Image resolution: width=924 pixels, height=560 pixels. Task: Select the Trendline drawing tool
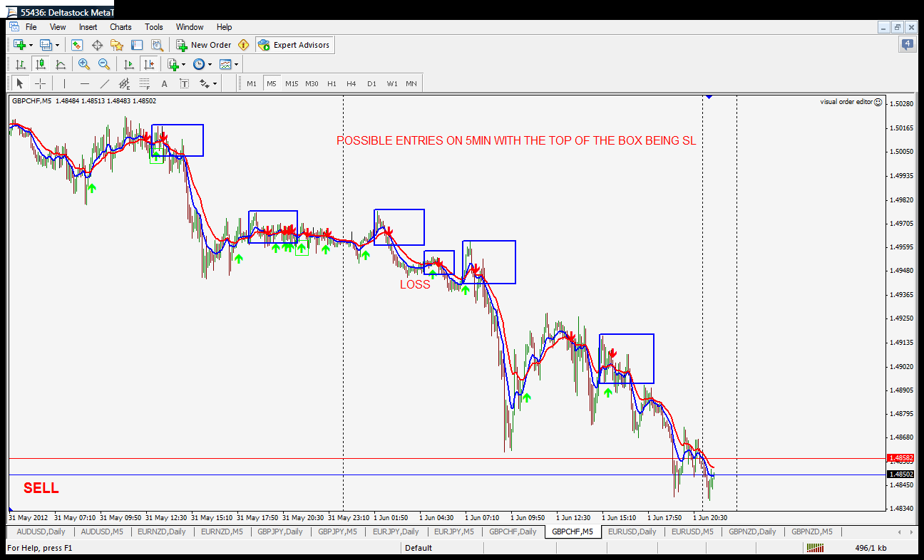point(105,83)
